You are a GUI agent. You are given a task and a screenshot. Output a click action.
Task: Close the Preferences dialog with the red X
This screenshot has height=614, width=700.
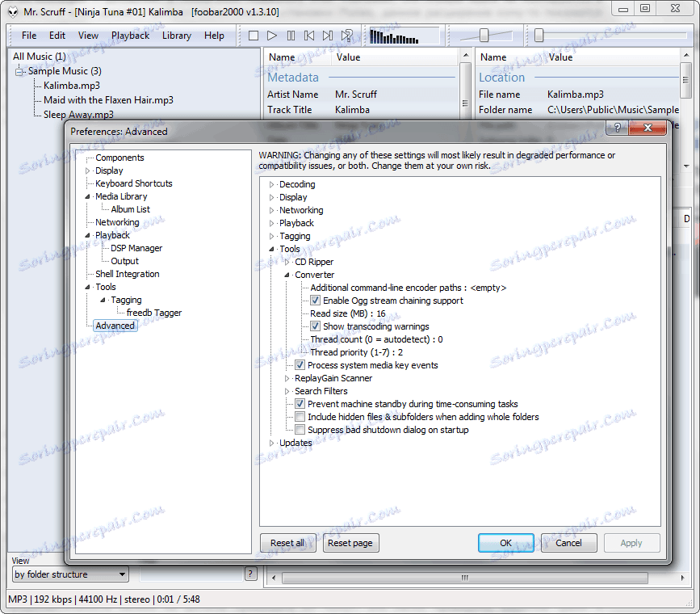click(x=648, y=128)
